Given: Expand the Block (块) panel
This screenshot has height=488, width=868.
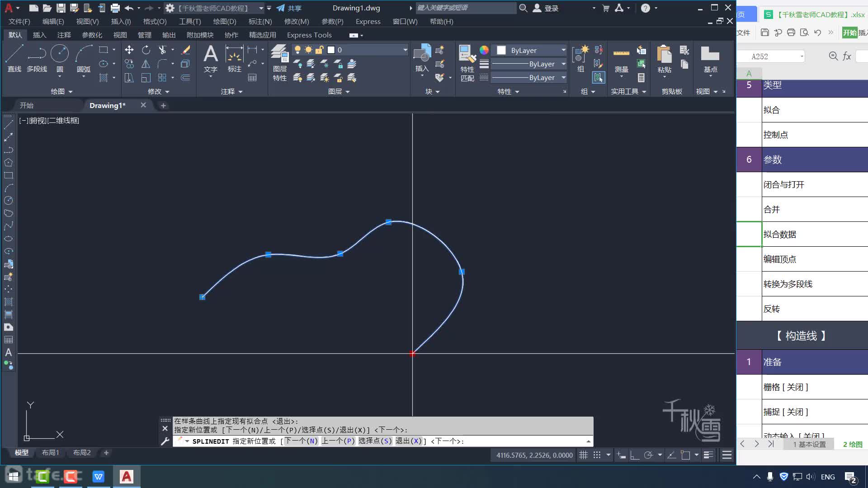Looking at the screenshot, I should click(x=432, y=91).
